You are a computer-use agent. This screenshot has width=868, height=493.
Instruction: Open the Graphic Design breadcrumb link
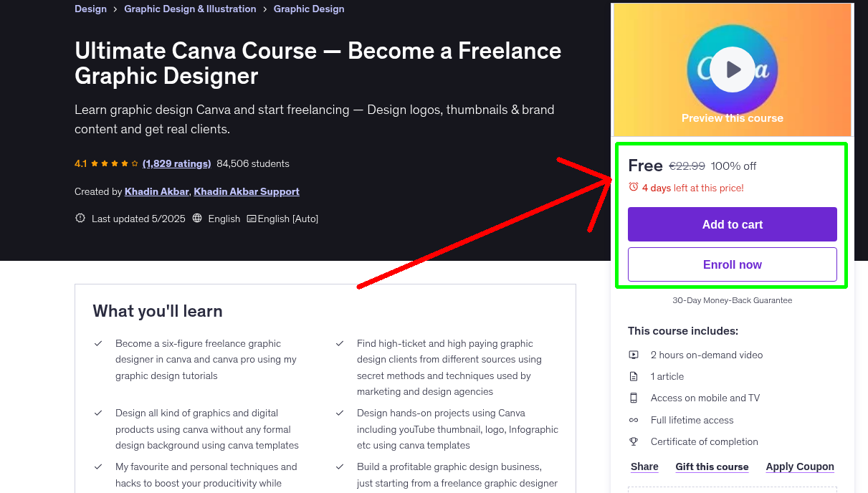pyautogui.click(x=309, y=9)
